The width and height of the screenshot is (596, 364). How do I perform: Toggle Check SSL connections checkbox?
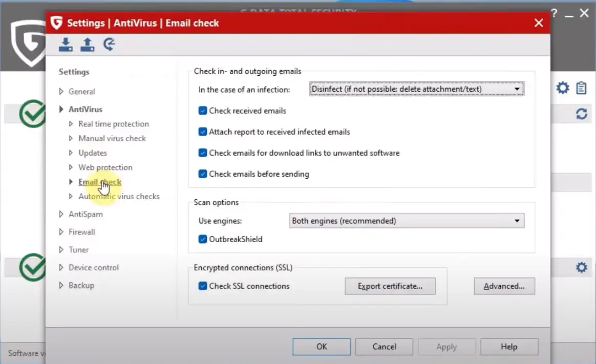click(203, 286)
